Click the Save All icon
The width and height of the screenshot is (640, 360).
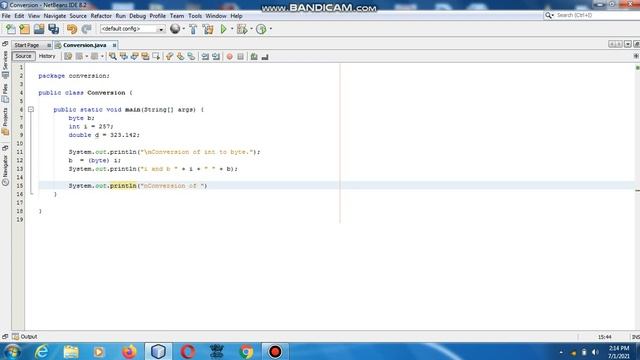[x=53, y=29]
